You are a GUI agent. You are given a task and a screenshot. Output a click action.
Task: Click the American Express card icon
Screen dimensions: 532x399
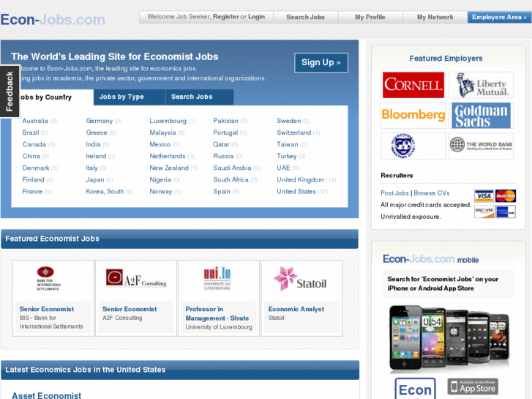[506, 212]
